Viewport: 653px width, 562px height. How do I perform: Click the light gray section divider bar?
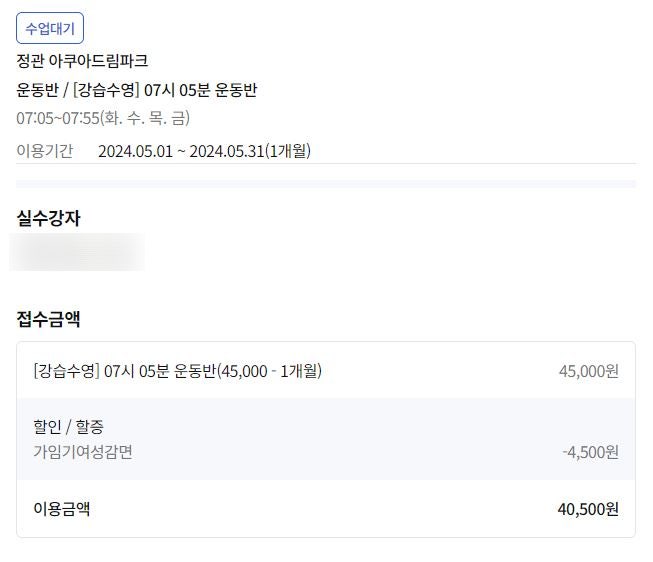(326, 184)
